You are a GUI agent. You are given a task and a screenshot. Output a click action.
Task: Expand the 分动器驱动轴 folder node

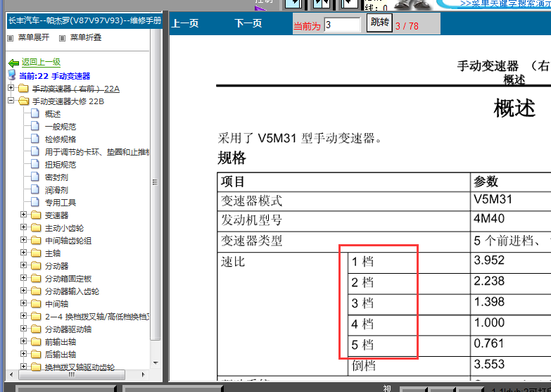coord(23,328)
